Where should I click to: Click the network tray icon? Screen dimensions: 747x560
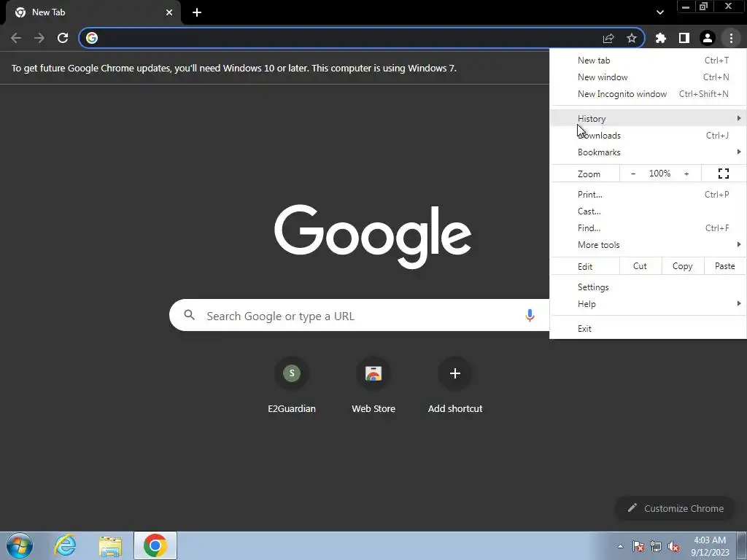click(656, 546)
